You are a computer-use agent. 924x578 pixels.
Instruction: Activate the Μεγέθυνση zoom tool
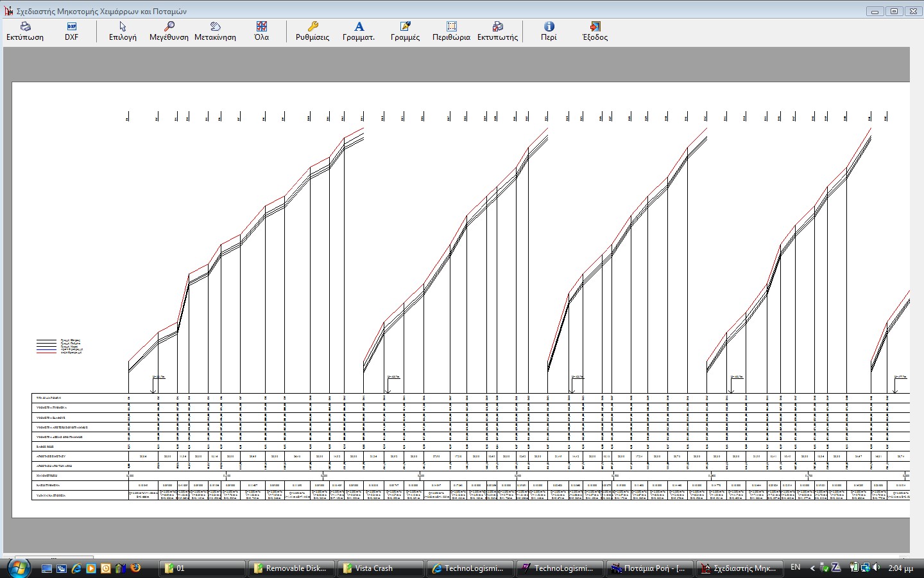(x=169, y=31)
